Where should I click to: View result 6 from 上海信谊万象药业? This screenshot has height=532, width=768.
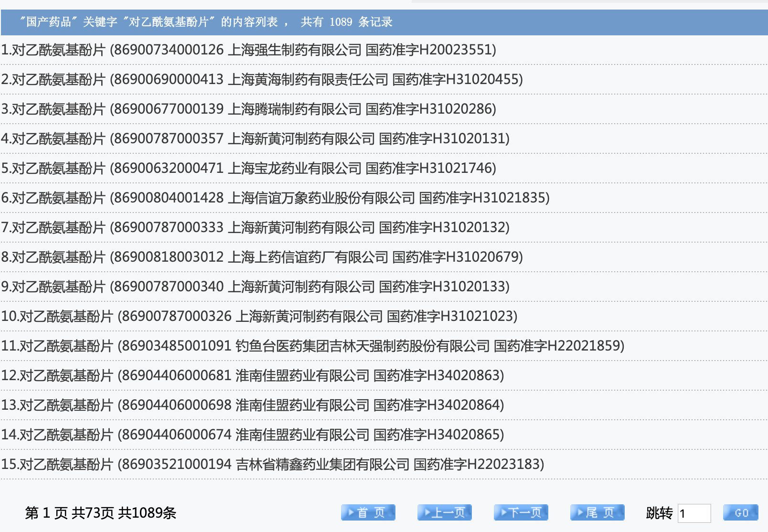click(x=275, y=198)
